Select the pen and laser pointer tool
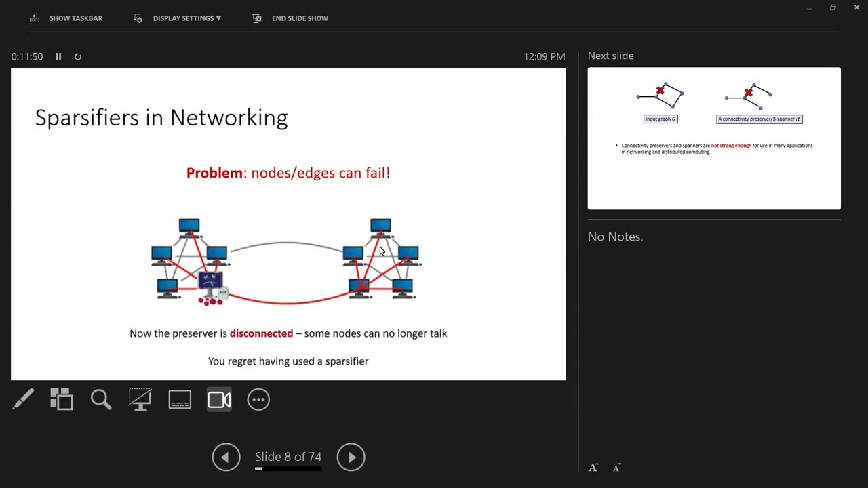868x488 pixels. tap(22, 399)
